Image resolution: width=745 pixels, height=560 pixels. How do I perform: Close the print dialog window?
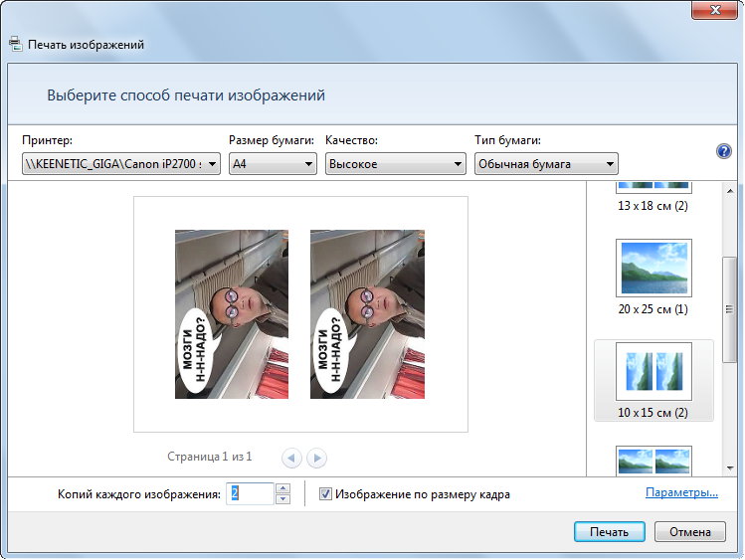coord(714,10)
